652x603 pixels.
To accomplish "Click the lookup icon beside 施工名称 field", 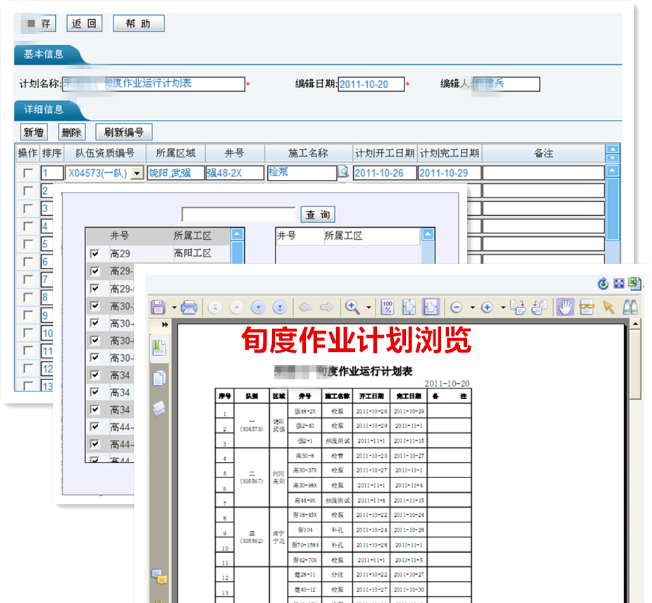I will [344, 172].
